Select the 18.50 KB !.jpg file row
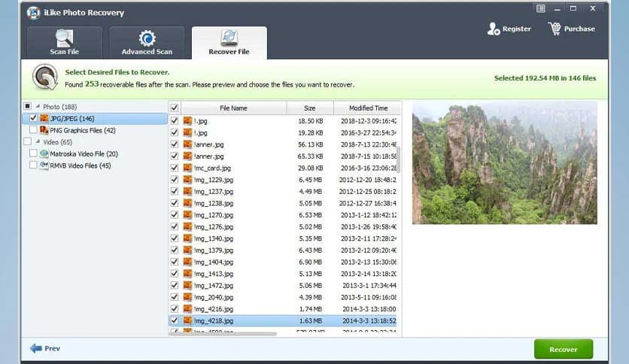The image size is (629, 364). pyautogui.click(x=283, y=120)
